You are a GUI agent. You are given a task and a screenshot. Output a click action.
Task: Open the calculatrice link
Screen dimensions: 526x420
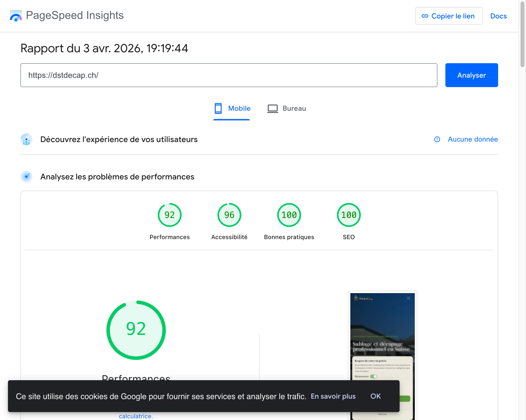pyautogui.click(x=136, y=416)
